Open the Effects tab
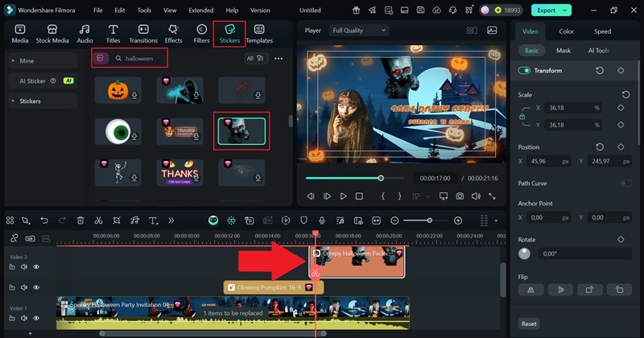Screen dimensions: 644x338 173,34
